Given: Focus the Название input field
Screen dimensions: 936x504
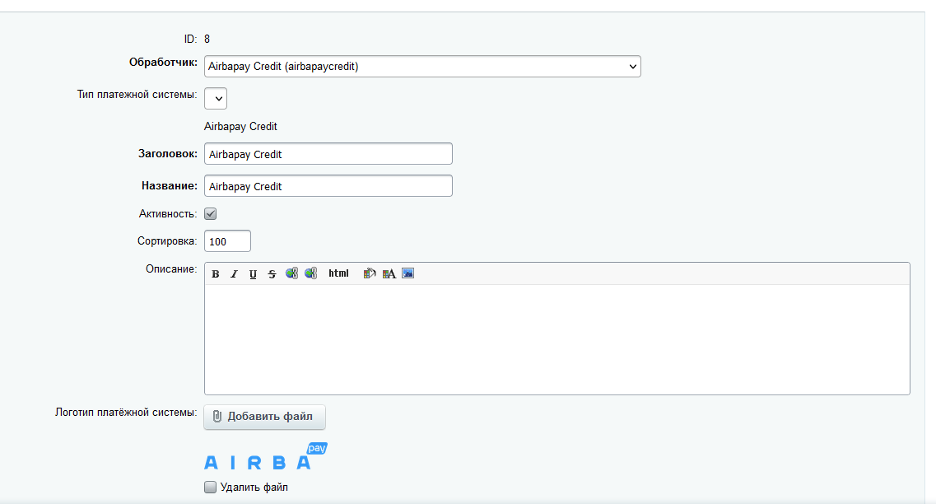Looking at the screenshot, I should click(x=328, y=186).
